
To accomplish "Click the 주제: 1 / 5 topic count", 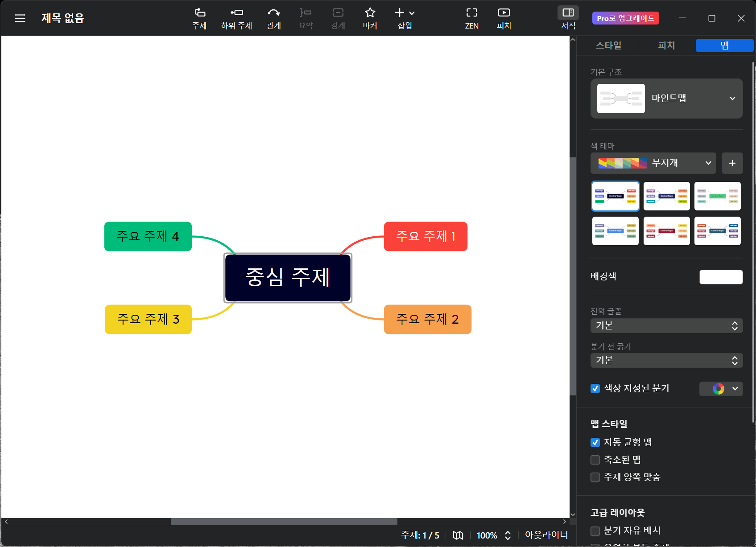I will pyautogui.click(x=420, y=535).
